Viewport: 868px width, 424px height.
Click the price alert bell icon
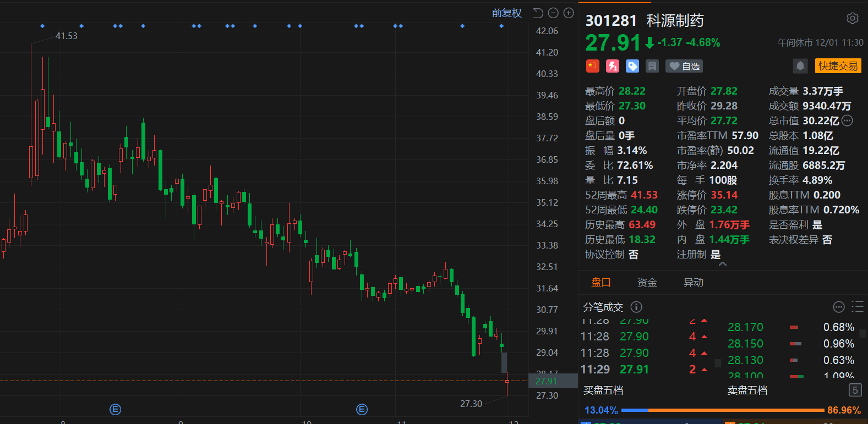(x=800, y=66)
